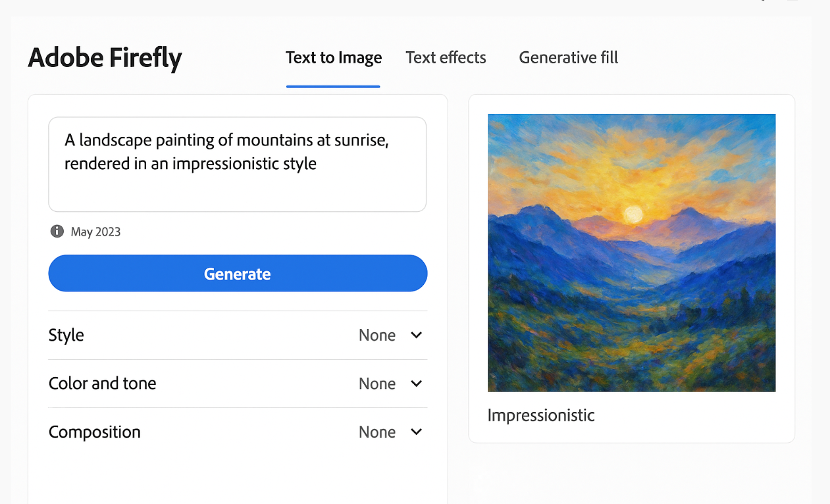The image size is (830, 504).
Task: Click the Adobe Firefly logo title
Action: click(x=105, y=59)
